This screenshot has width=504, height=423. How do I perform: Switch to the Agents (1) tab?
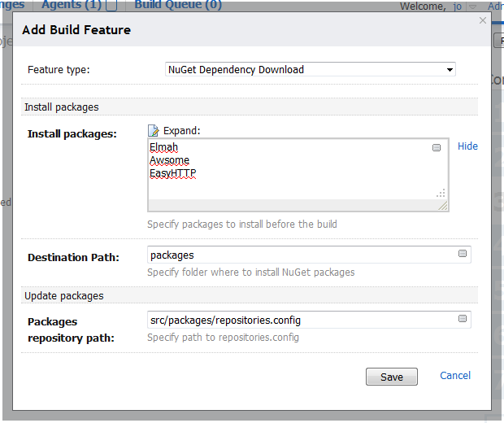72,5
